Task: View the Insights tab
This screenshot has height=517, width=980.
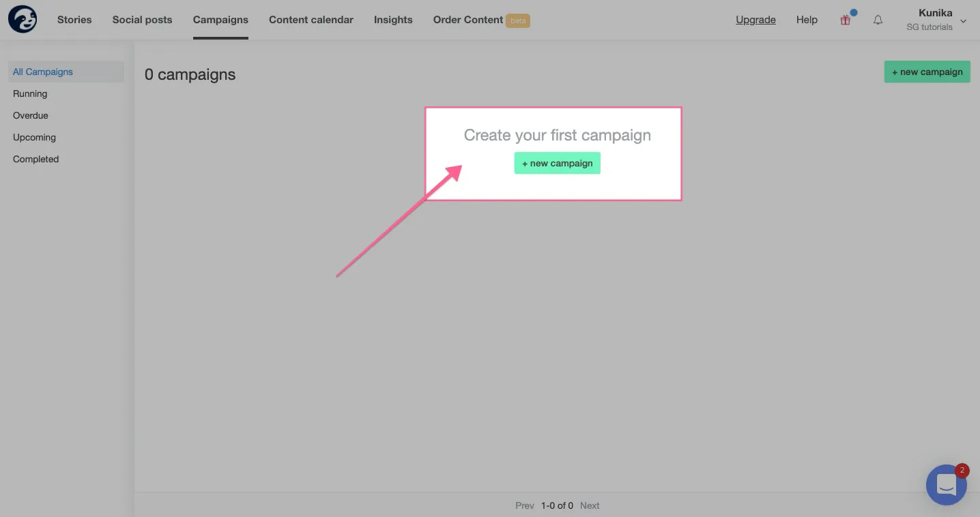Action: [393, 20]
